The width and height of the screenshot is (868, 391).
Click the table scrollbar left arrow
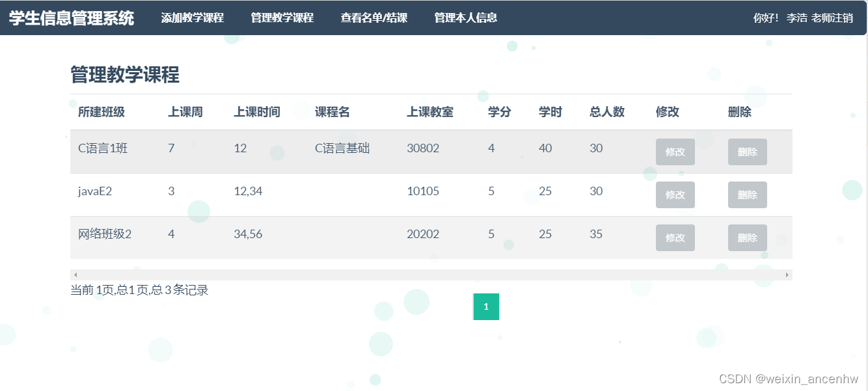tap(75, 275)
